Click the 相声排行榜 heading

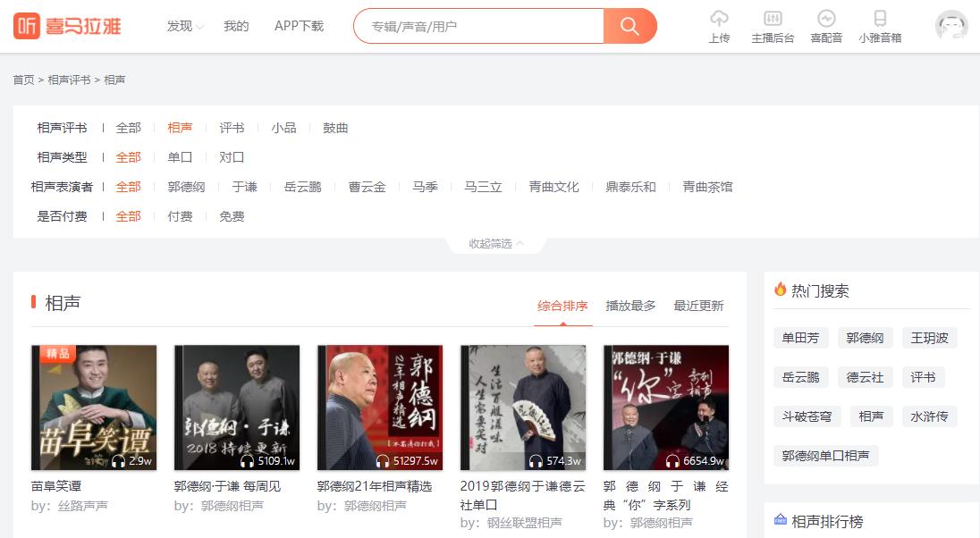point(827,521)
